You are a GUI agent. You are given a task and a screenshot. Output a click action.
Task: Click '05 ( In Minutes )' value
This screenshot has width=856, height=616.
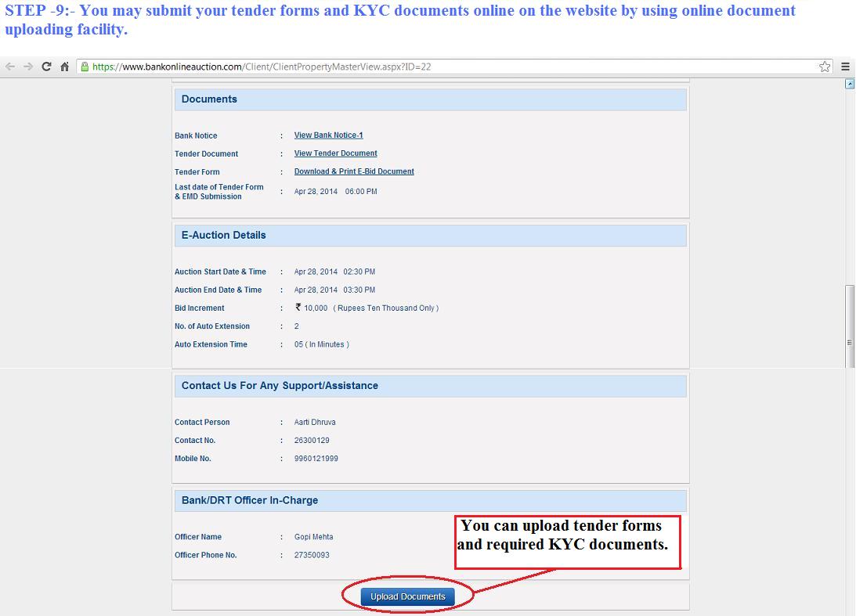(322, 344)
